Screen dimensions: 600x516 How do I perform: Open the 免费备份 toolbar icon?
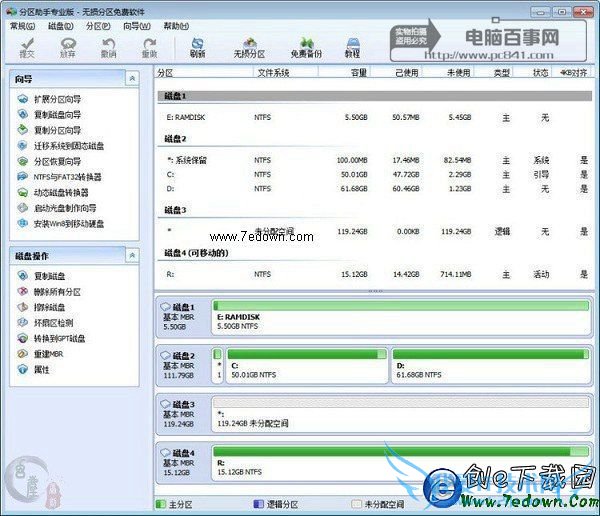(306, 47)
